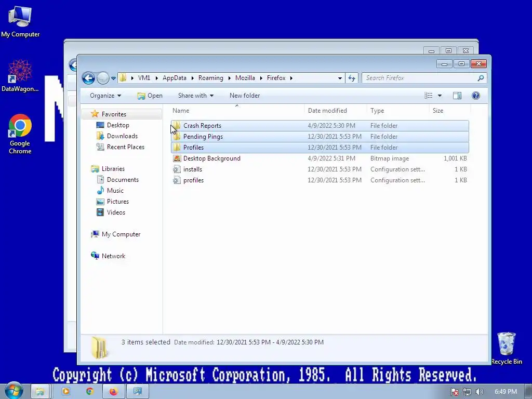
Task: Click the refresh button beside address bar
Action: coord(352,78)
